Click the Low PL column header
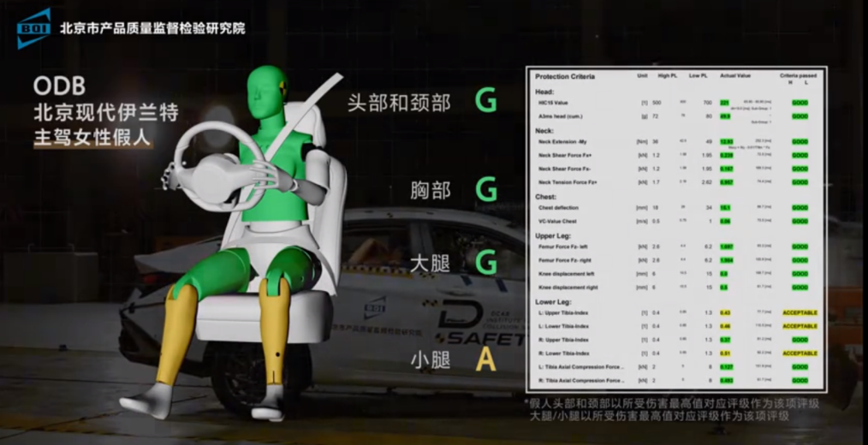This screenshot has height=445, width=868. coord(698,75)
